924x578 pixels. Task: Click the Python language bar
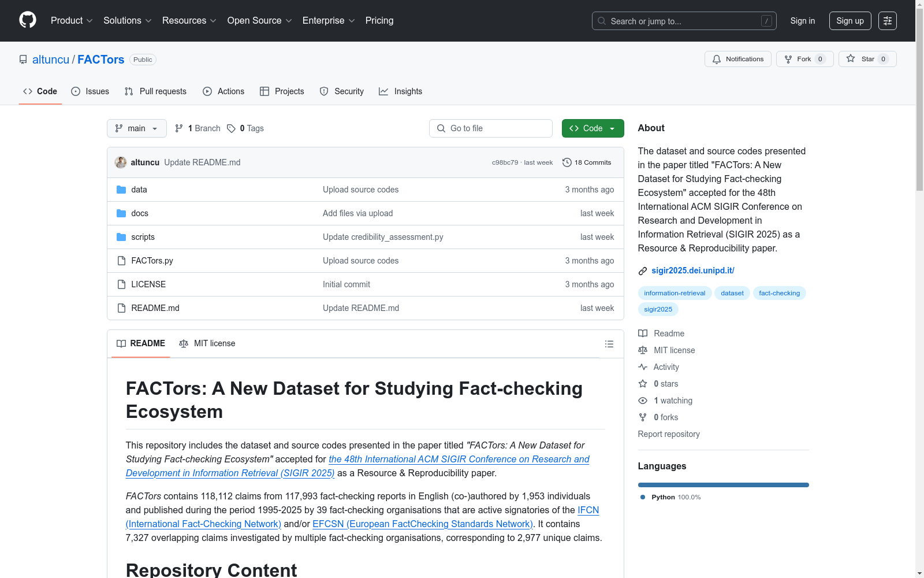coord(723,485)
